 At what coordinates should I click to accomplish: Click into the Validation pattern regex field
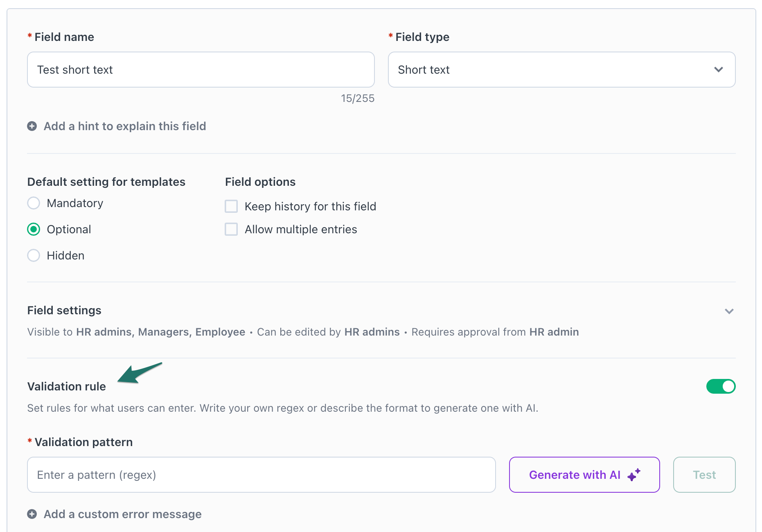pyautogui.click(x=261, y=475)
